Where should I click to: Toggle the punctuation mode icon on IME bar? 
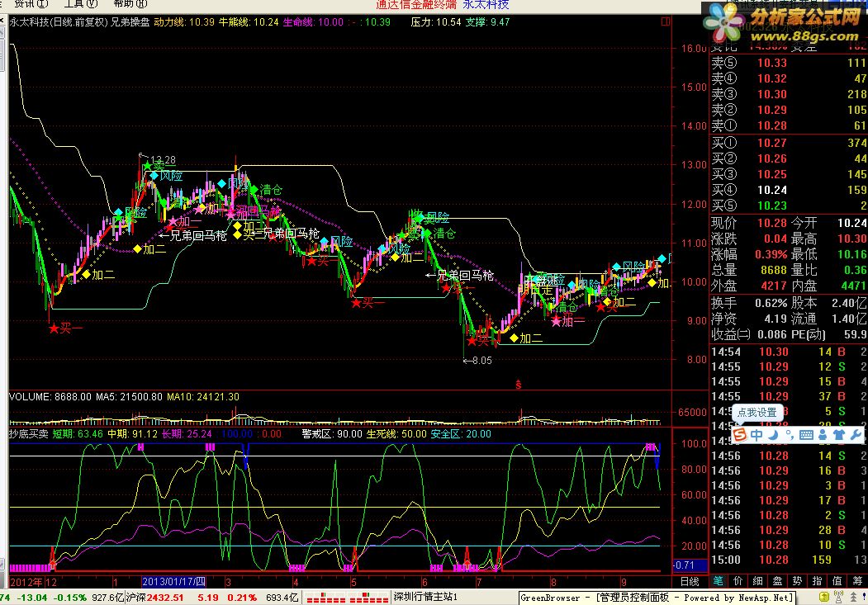pos(790,435)
